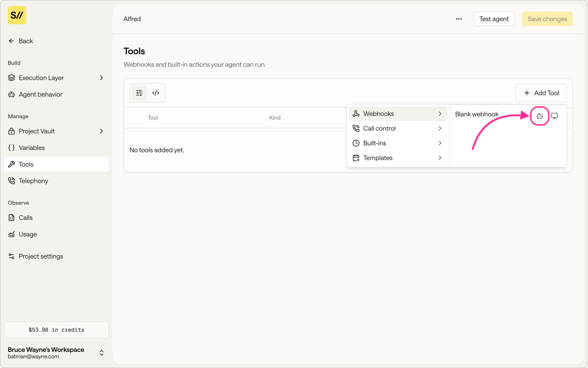Click the Built-ins clock icon
Viewport: 588px width, 368px height.
356,143
